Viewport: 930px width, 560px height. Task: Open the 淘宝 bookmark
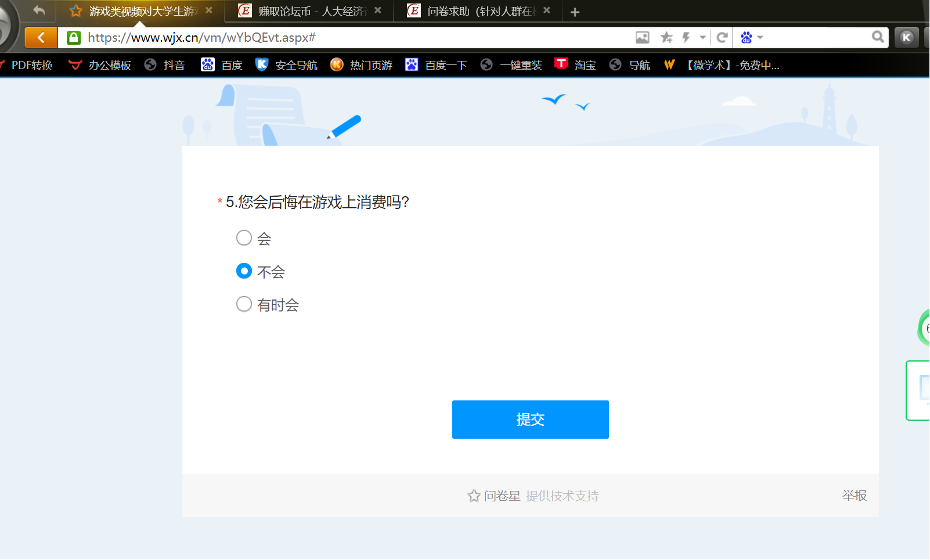(575, 64)
